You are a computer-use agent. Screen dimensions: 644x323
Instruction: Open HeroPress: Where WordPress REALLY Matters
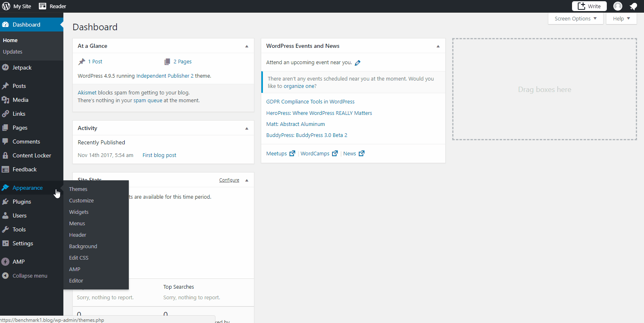319,113
